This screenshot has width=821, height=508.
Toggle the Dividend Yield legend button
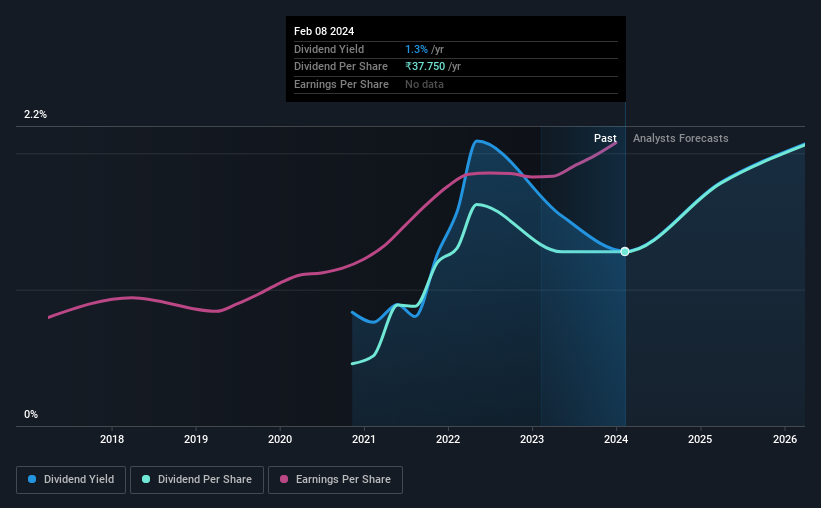[71, 480]
